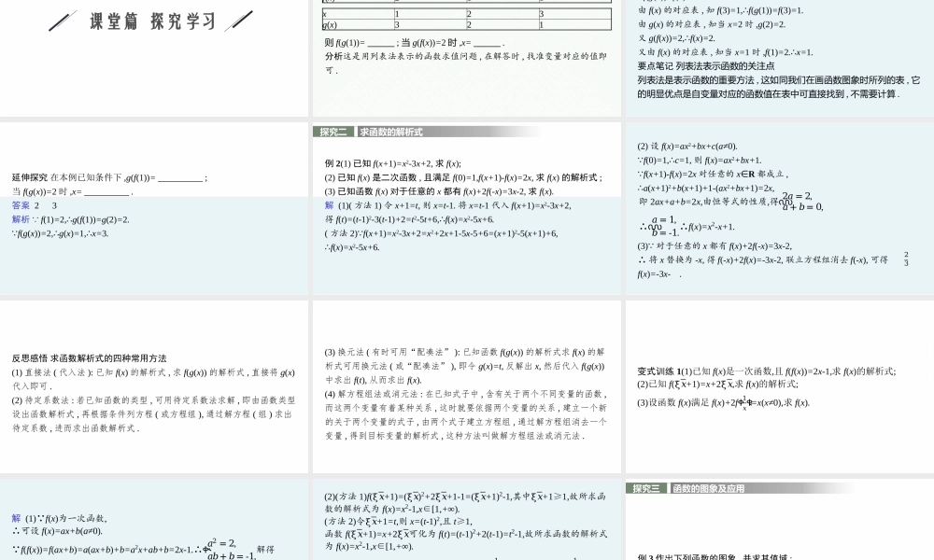The image size is (934, 560).
Task: Open the slide starting with (2)(方法 1)
Action: coord(467,520)
